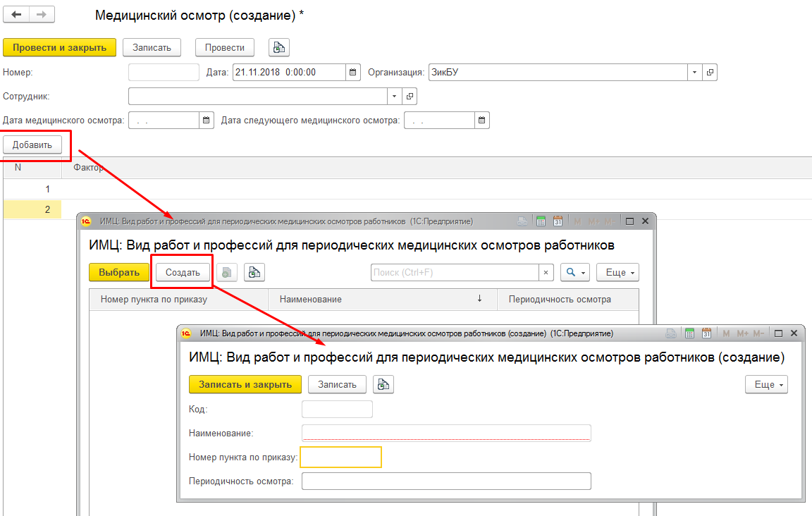Click the back navigation arrow

16,15
